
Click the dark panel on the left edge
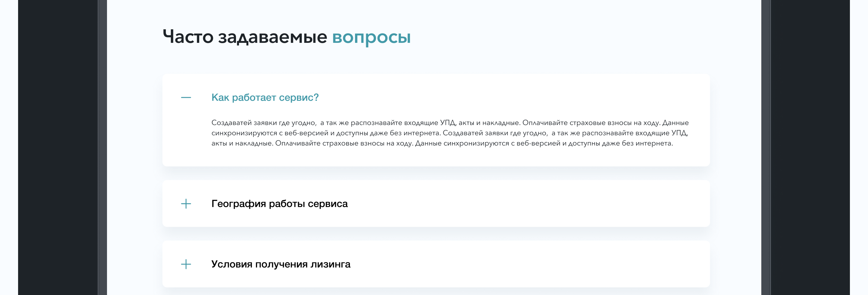click(x=58, y=147)
